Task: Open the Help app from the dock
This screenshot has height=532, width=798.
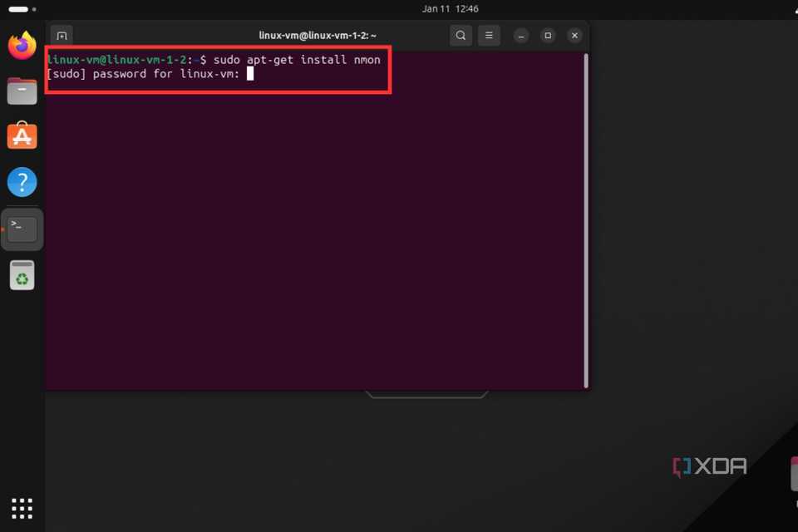Action: coord(22,181)
